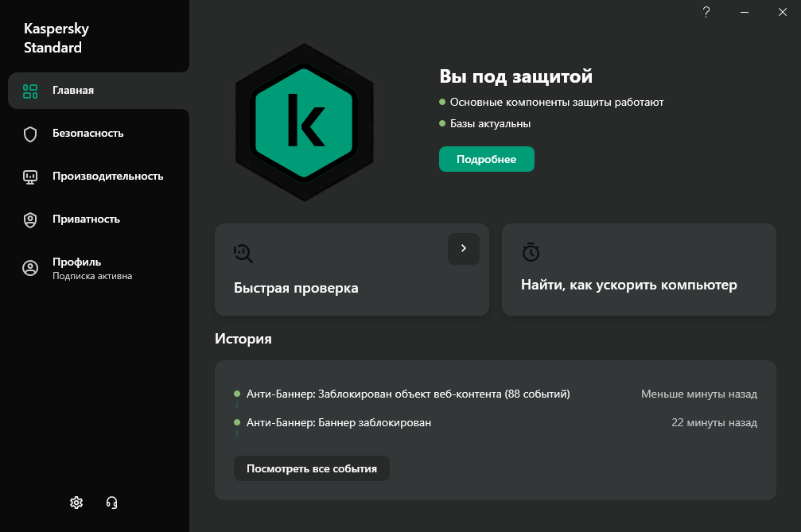Viewport: 801px width, 532px height.
Task: Click the Вы под защитой heading
Action: (x=516, y=76)
